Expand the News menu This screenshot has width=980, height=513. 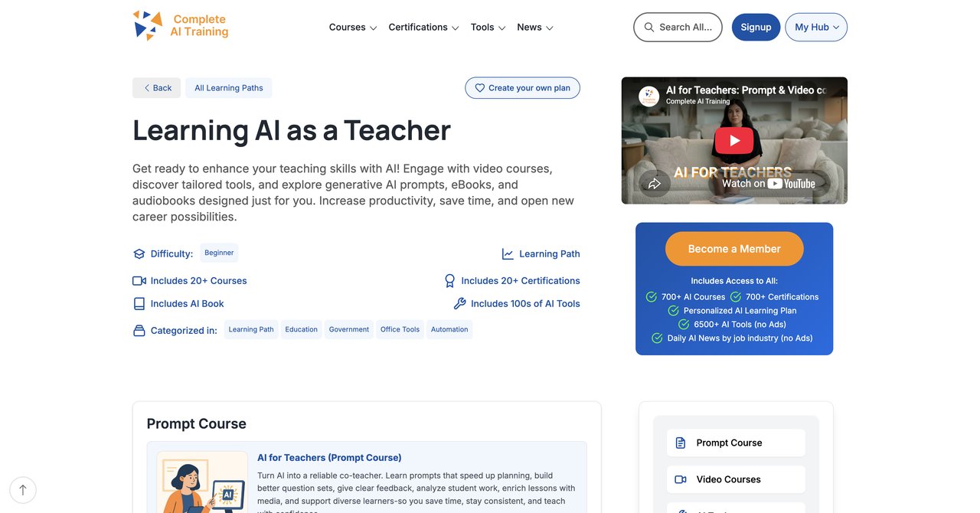[535, 28]
